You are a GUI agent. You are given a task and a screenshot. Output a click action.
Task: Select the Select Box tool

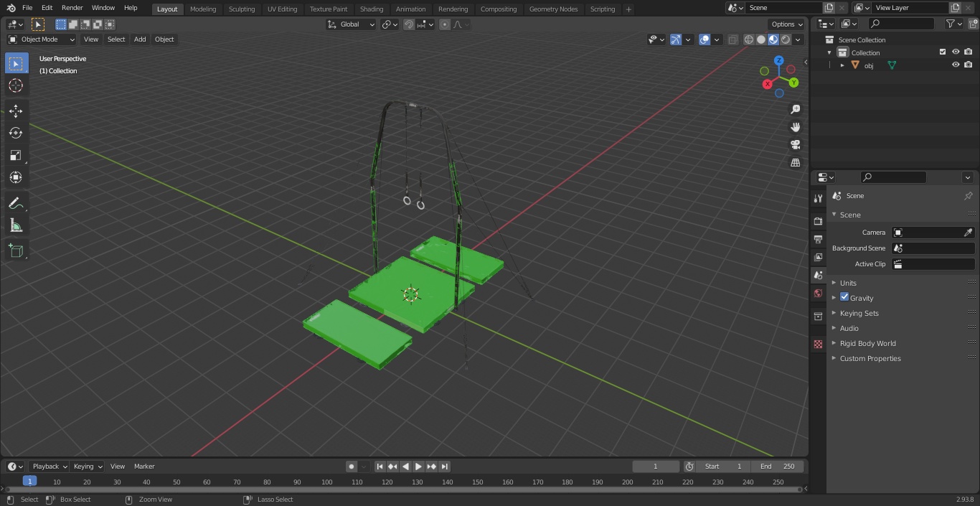(16, 64)
